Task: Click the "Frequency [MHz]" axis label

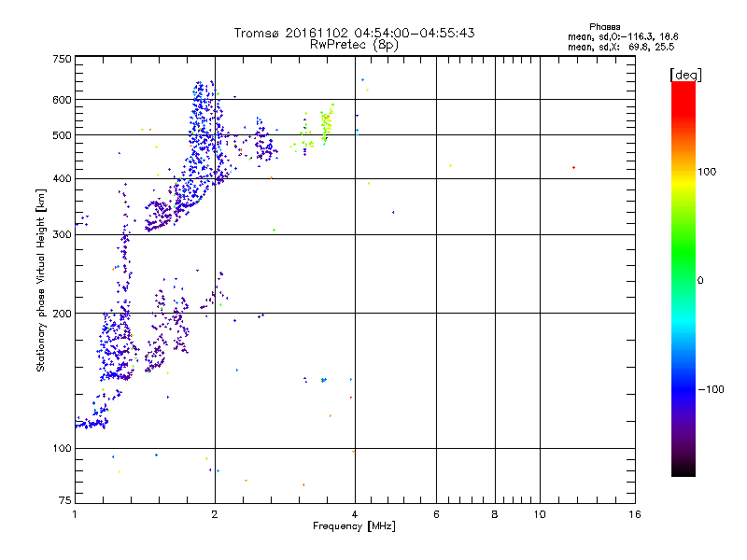Action: pos(354,525)
